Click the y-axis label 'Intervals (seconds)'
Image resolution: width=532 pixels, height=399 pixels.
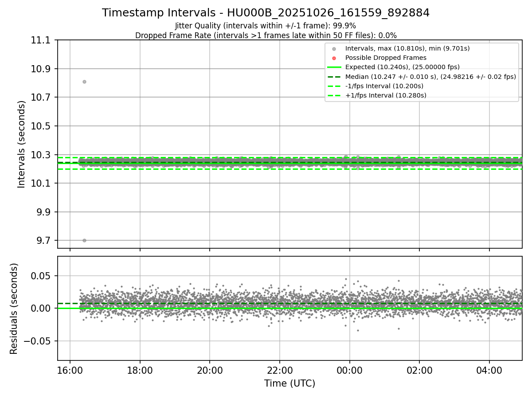click(x=22, y=144)
